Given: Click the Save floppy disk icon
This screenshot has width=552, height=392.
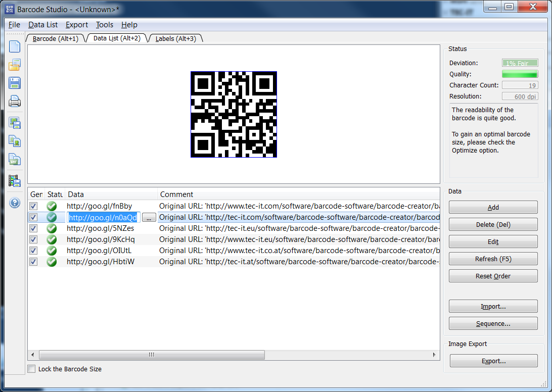Looking at the screenshot, I should coord(15,83).
